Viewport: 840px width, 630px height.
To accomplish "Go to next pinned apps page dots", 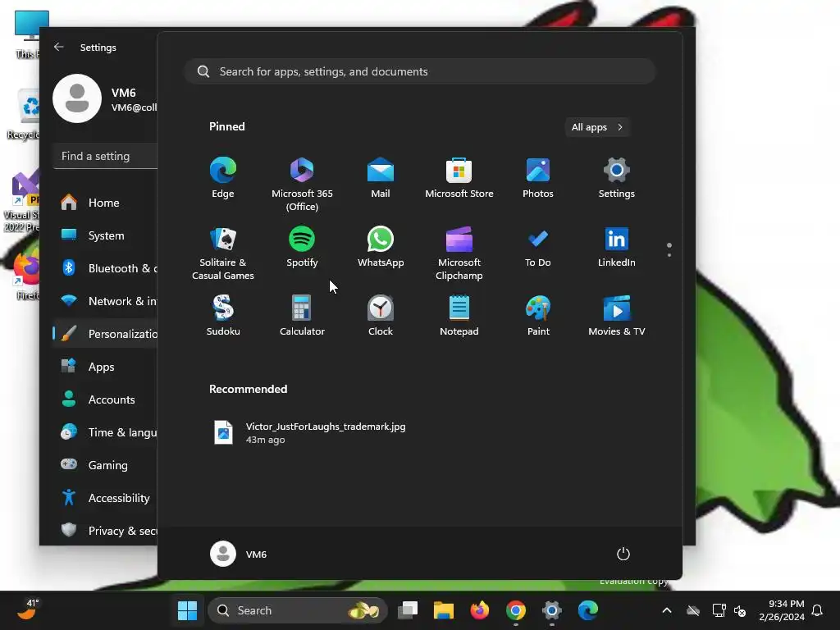I will click(669, 250).
